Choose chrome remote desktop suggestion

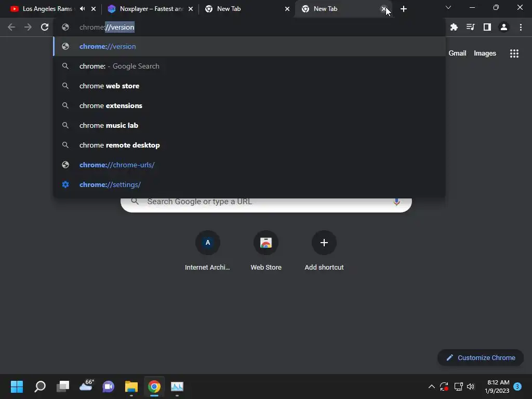tap(249, 145)
